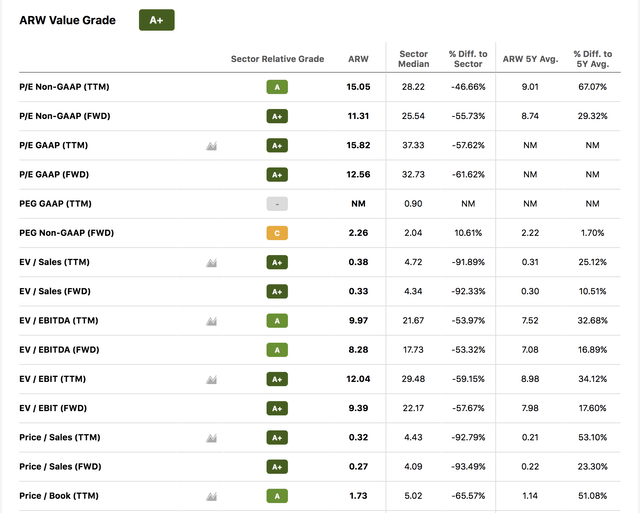This screenshot has width=640, height=513.
Task: Click sector median value 28.22
Action: pos(413,87)
